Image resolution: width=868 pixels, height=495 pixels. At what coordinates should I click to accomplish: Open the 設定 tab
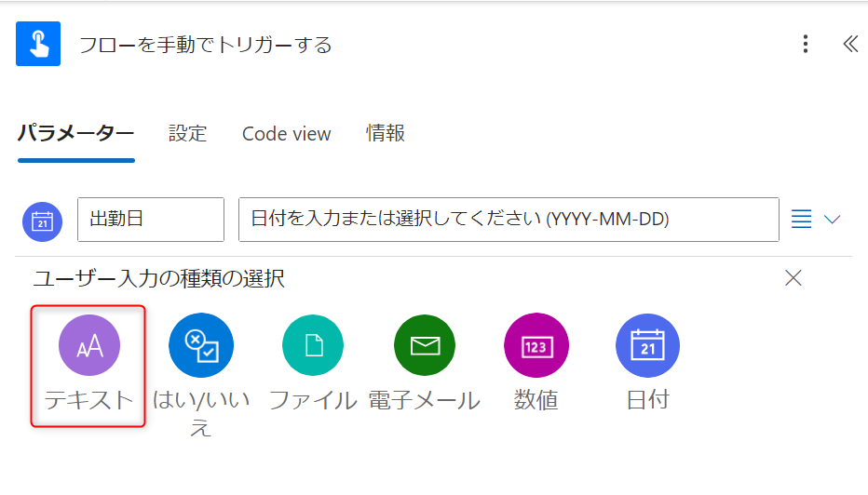pyautogui.click(x=187, y=133)
